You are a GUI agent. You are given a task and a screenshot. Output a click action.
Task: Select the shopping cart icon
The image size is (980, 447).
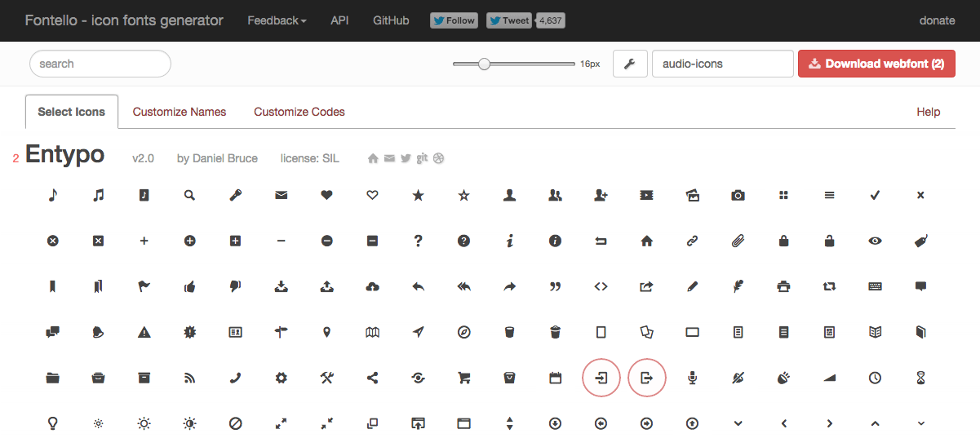[x=464, y=378]
